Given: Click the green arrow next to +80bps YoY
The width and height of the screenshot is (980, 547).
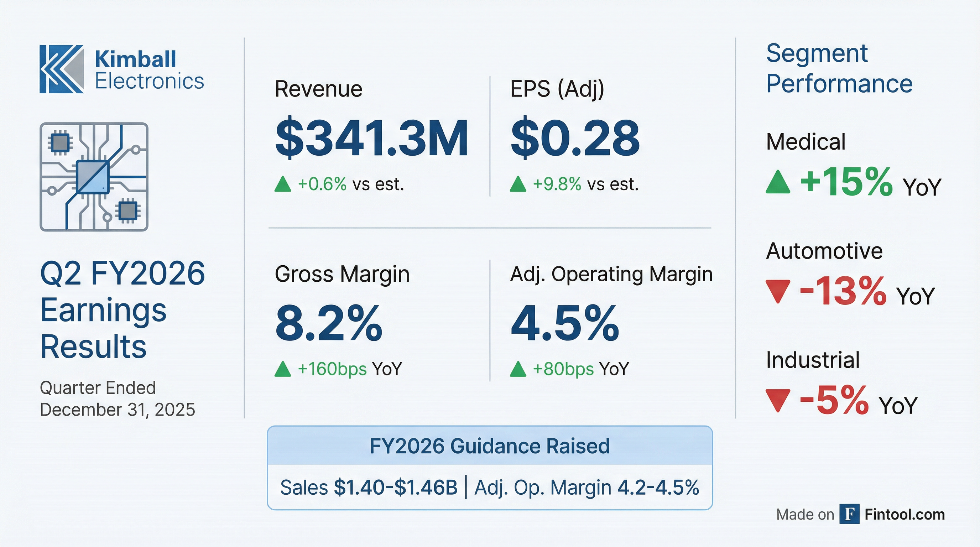Looking at the screenshot, I should point(518,369).
